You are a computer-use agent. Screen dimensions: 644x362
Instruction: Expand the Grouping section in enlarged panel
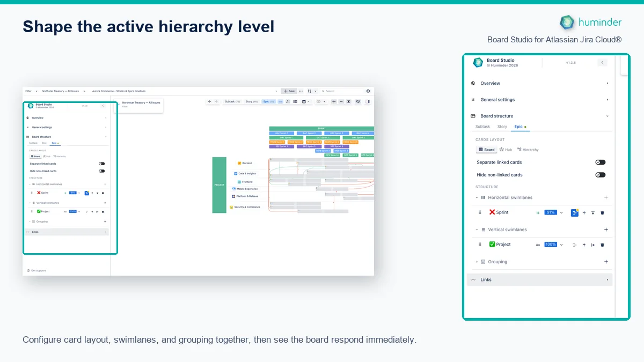coord(477,262)
